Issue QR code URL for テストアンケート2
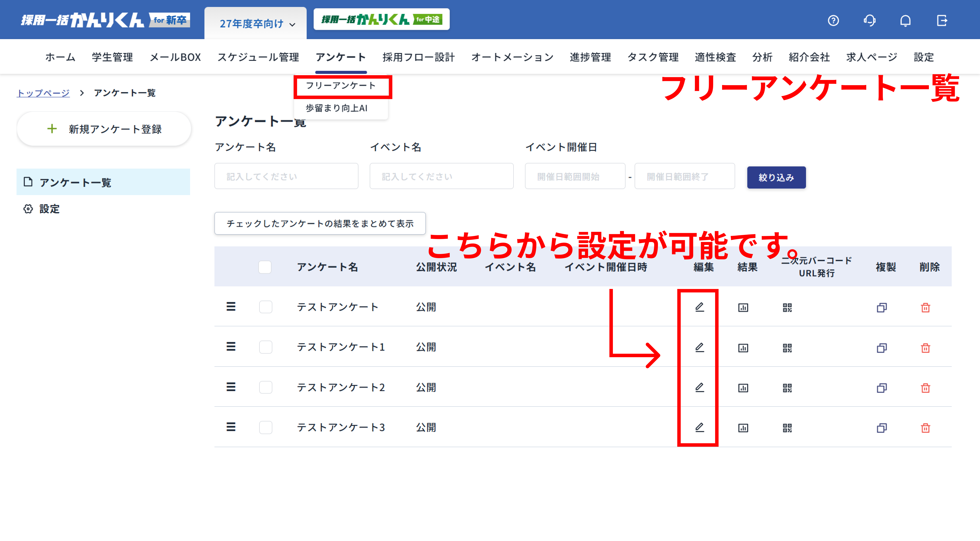 pyautogui.click(x=787, y=388)
